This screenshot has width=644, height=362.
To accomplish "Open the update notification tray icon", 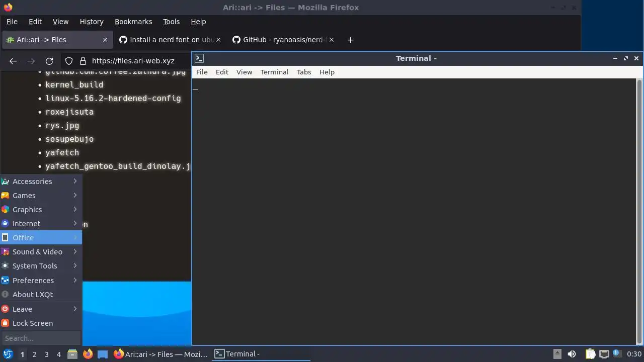I will (x=616, y=354).
